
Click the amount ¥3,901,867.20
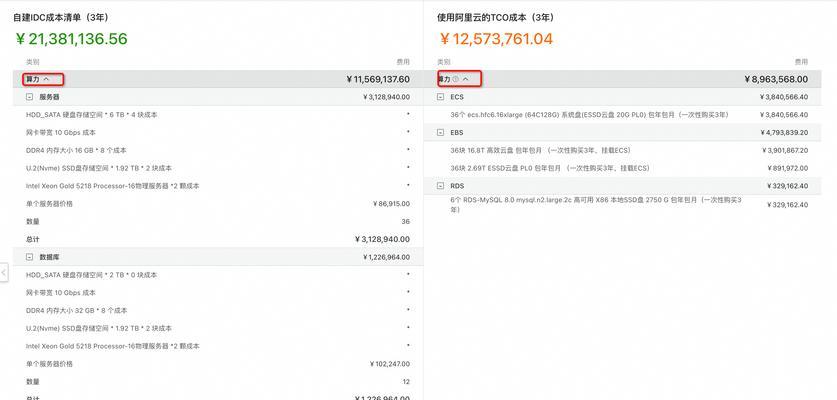click(785, 151)
